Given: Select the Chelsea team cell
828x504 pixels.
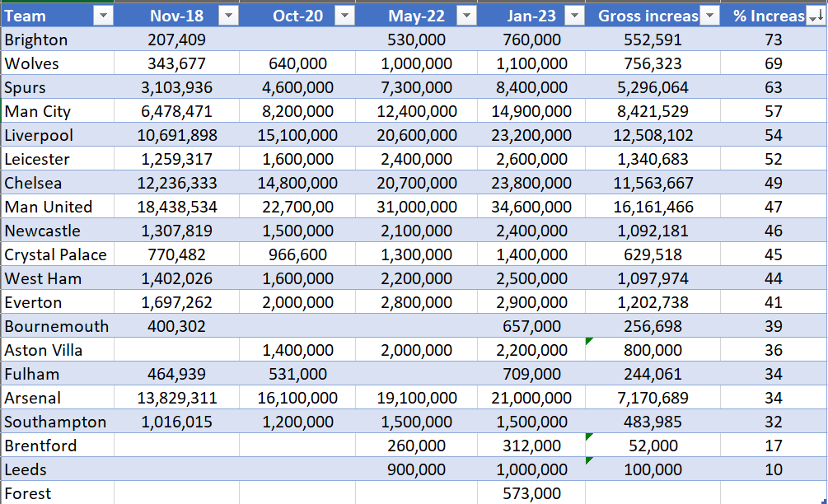Looking at the screenshot, I should click(58, 183).
